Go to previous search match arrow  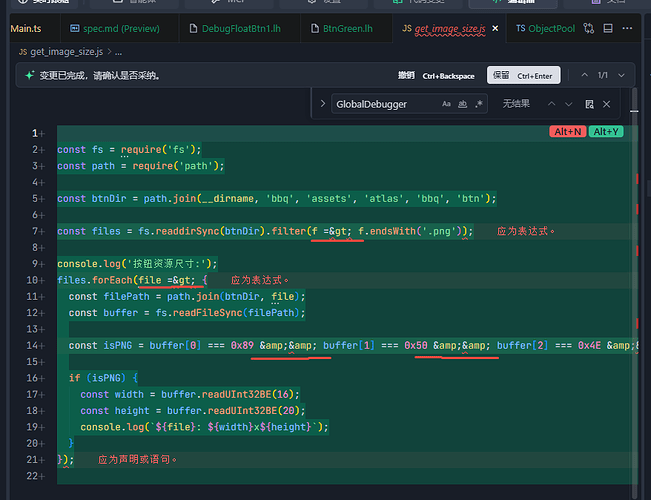point(552,104)
